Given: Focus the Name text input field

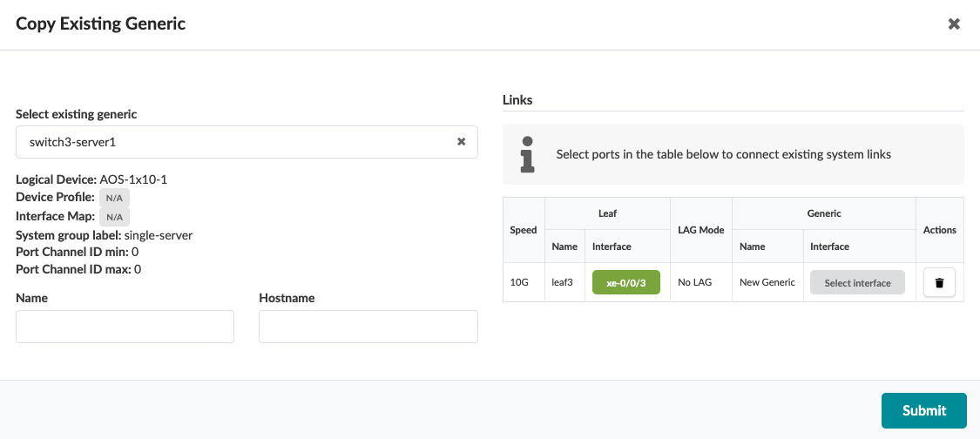Looking at the screenshot, I should pos(125,327).
